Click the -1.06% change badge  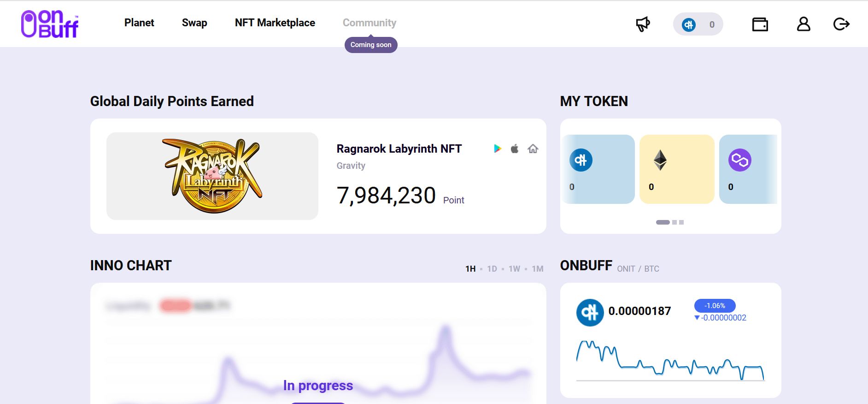[x=715, y=306]
